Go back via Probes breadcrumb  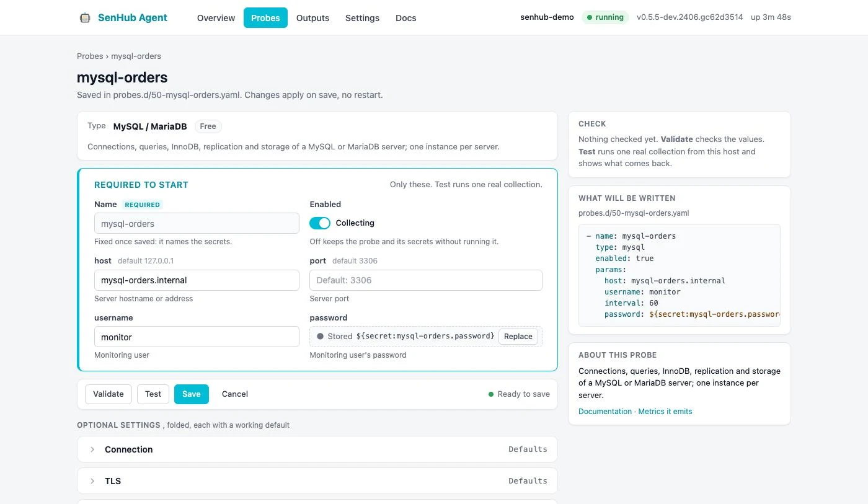90,56
